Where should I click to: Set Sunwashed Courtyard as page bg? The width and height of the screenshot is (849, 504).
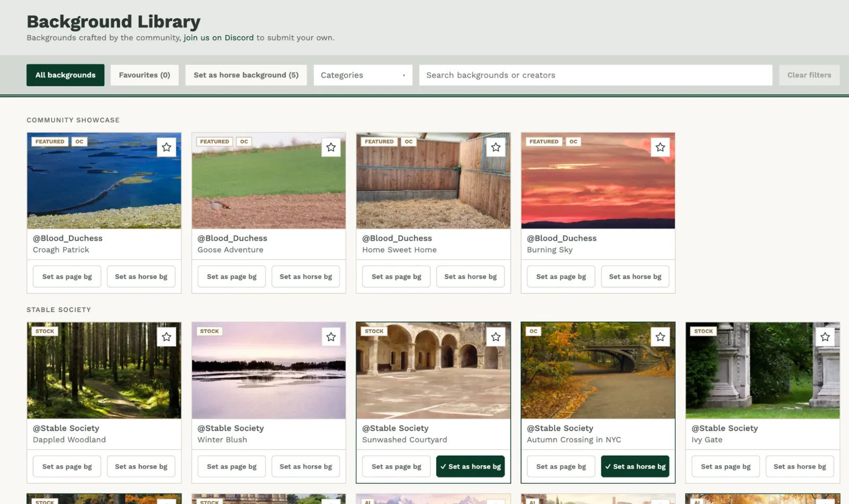coord(396,466)
